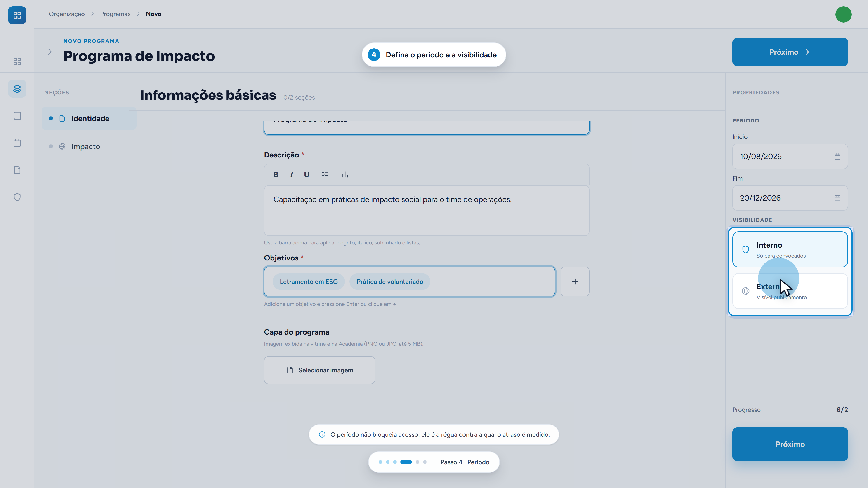Apply underline formatting in Descrição
The width and height of the screenshot is (868, 488).
[307, 174]
